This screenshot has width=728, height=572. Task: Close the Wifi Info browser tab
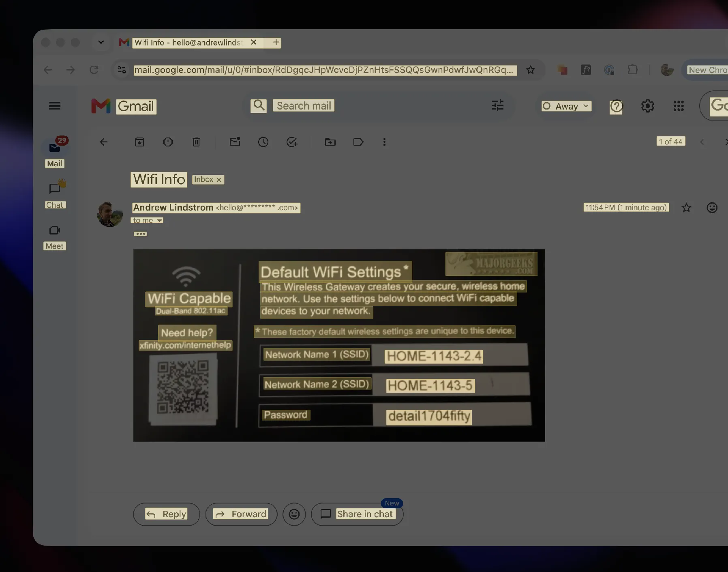click(x=253, y=42)
